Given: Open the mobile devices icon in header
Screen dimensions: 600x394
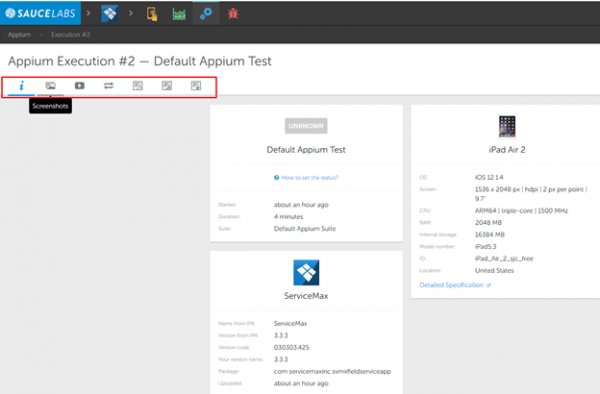Looking at the screenshot, I should point(152,14).
